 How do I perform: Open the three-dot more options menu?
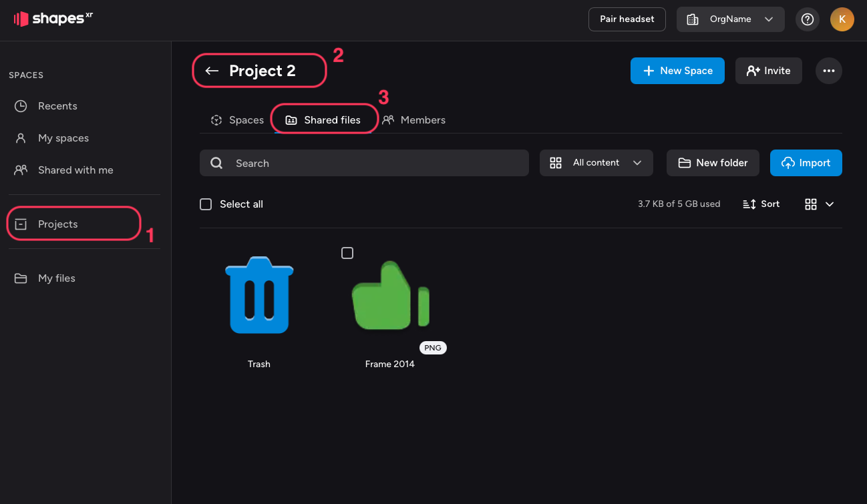(828, 71)
